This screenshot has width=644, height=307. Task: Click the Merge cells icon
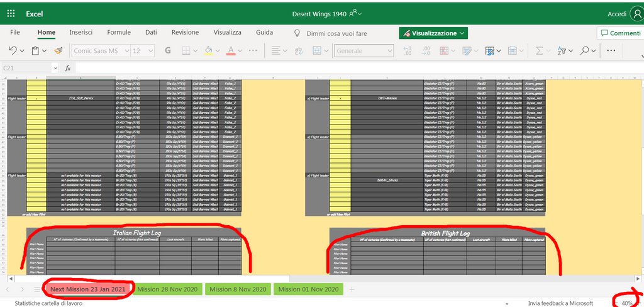pyautogui.click(x=317, y=50)
